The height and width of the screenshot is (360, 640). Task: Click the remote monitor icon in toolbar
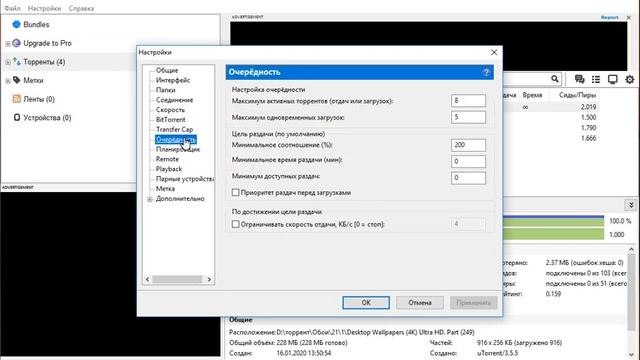point(613,79)
